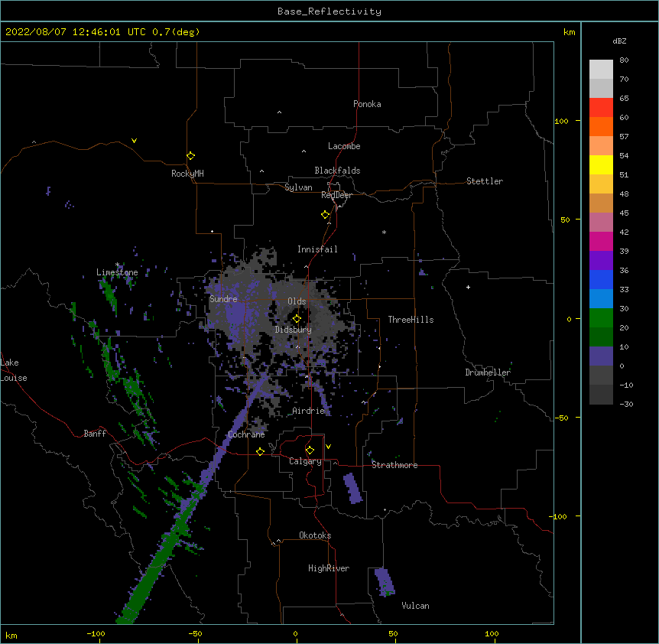
Task: Click the Base_Reflectivity title text
Action: pyautogui.click(x=329, y=11)
